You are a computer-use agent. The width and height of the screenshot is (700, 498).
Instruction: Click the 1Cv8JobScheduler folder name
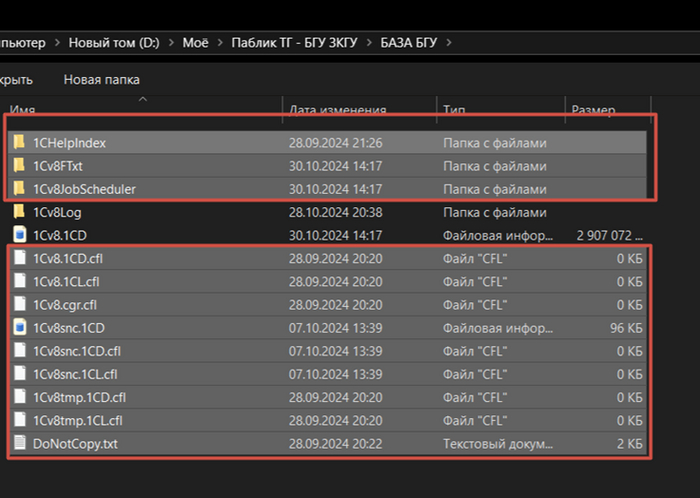click(84, 189)
